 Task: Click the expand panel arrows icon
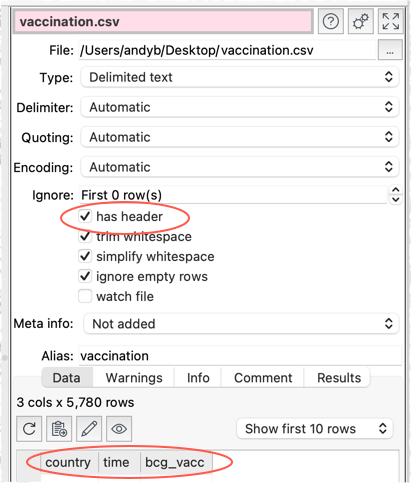(390, 22)
